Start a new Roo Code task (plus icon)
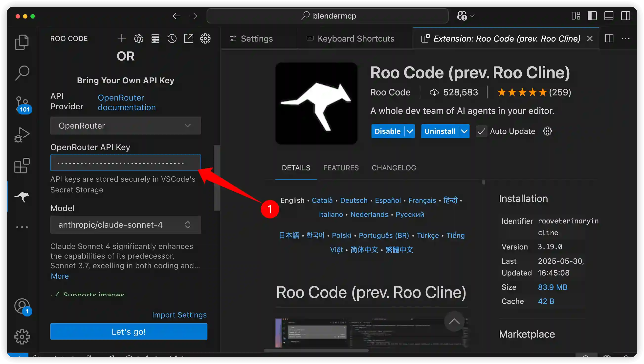This screenshot has width=644, height=364. (x=122, y=39)
